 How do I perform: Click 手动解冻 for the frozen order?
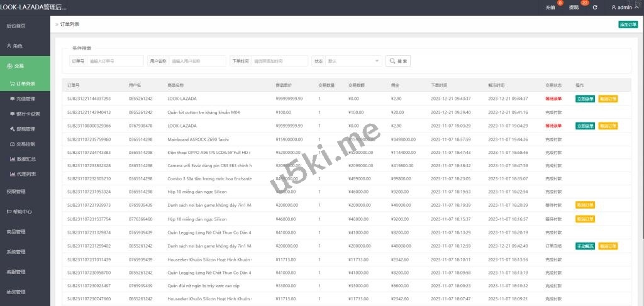585,246
